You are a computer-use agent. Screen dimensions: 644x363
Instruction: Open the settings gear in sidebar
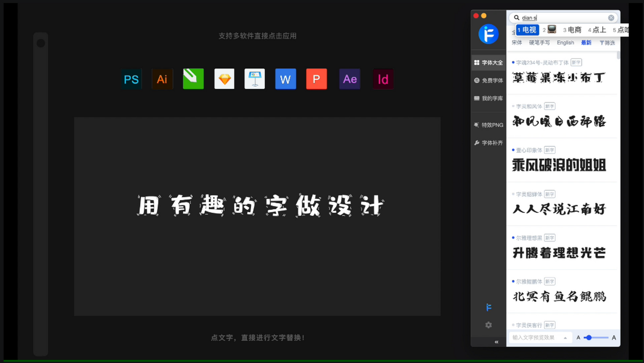tap(488, 325)
